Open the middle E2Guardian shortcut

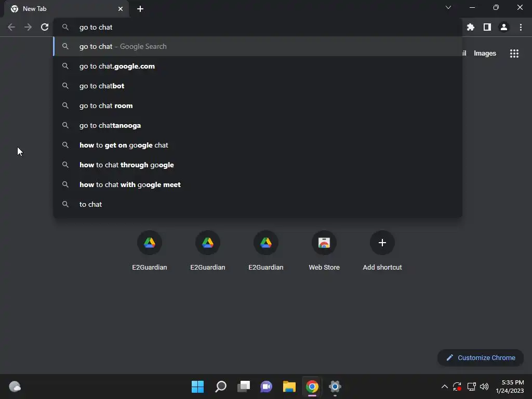point(208,250)
